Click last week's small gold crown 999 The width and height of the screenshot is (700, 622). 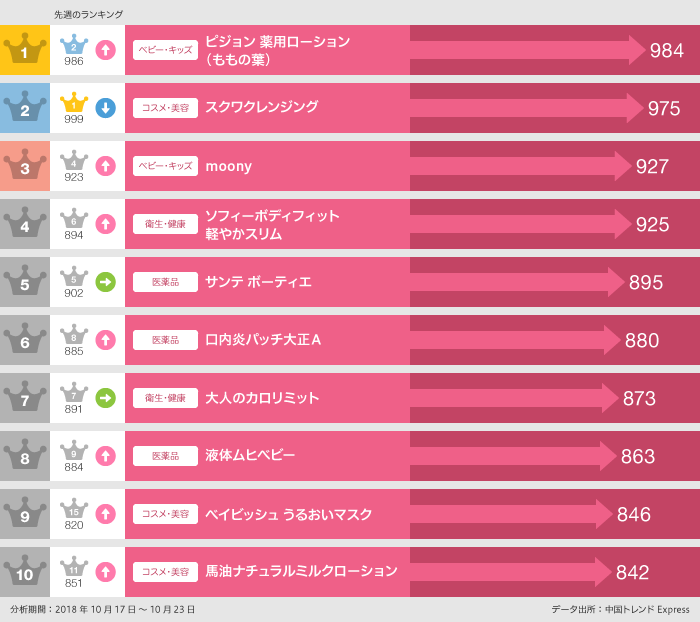coord(74,104)
